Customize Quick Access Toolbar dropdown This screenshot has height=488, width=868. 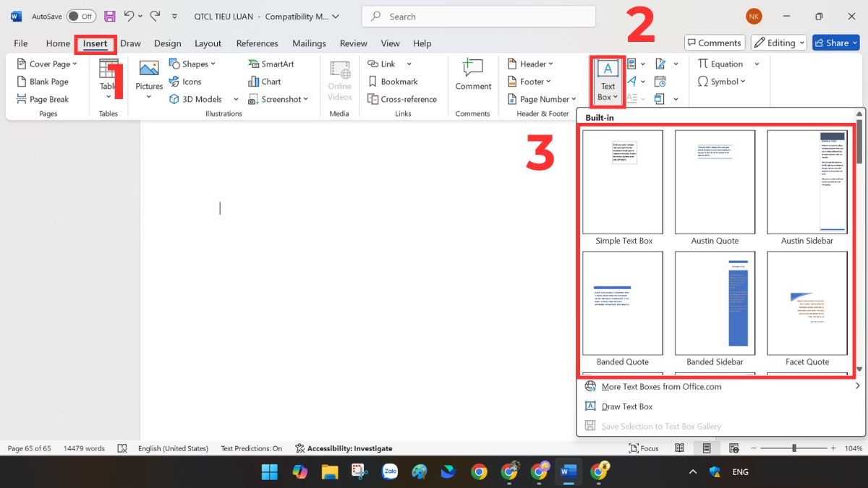pyautogui.click(x=174, y=16)
